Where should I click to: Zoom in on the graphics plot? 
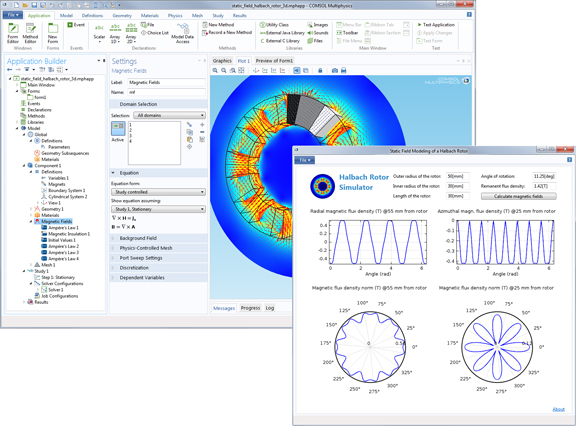pos(215,71)
